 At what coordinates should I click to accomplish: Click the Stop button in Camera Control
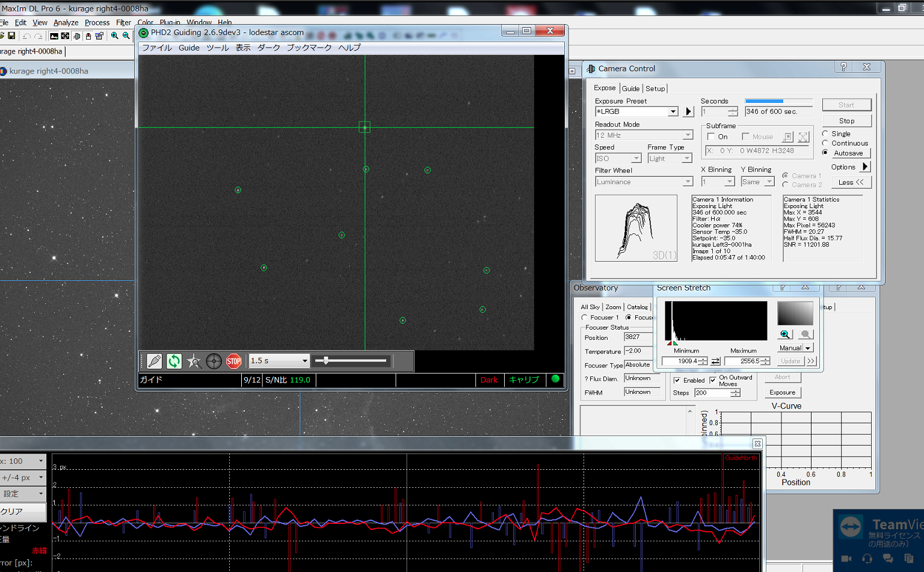pyautogui.click(x=846, y=121)
